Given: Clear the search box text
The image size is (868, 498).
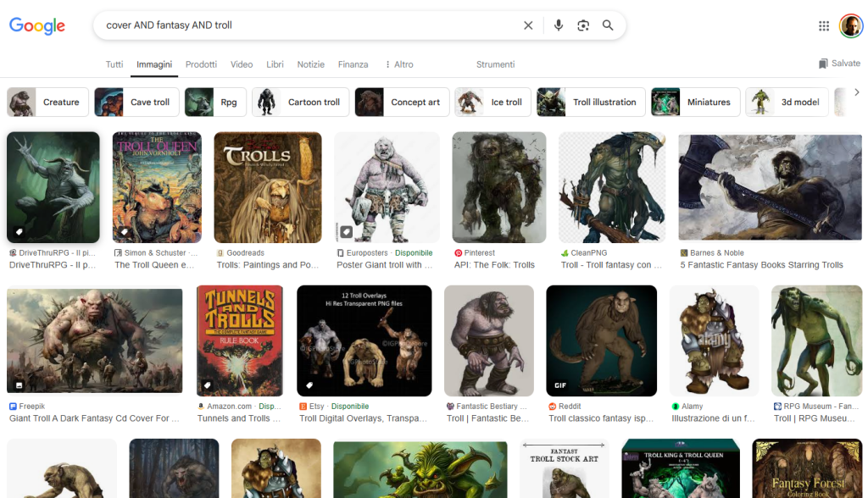Looking at the screenshot, I should (x=528, y=25).
